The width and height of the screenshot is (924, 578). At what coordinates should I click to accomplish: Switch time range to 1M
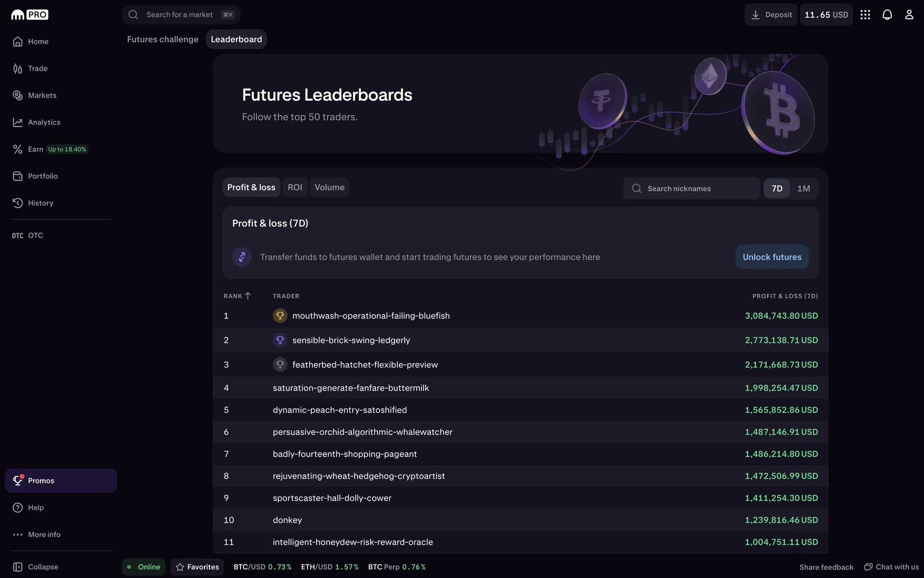(803, 188)
